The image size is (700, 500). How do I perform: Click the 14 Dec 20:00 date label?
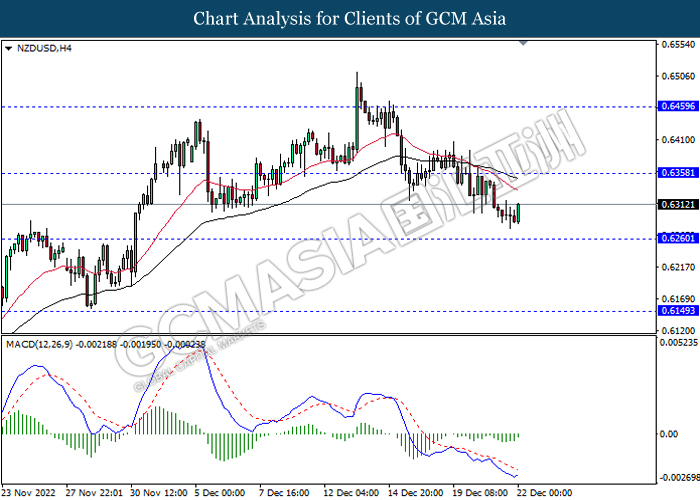[416, 493]
